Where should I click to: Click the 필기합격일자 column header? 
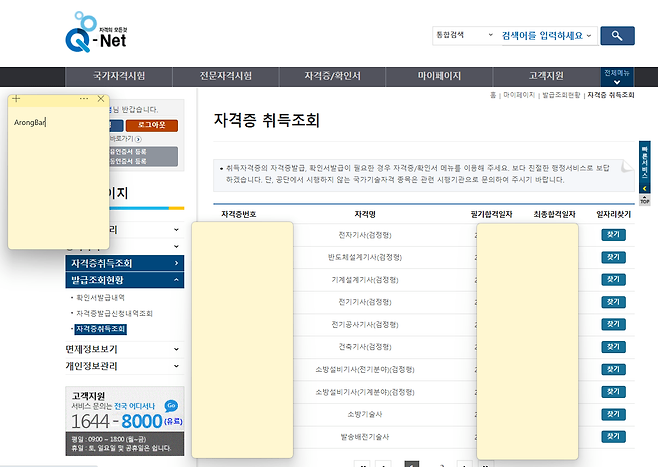coord(491,214)
